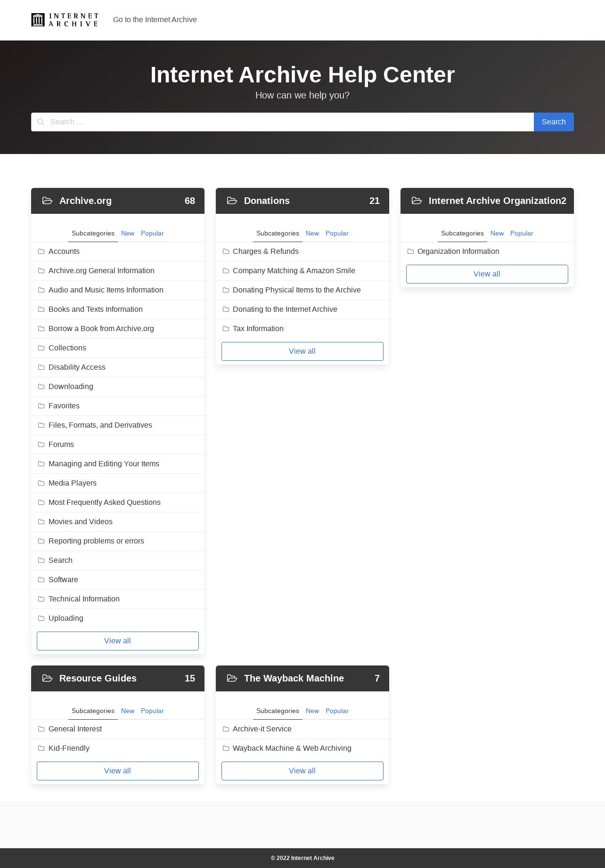Click View all in Donations card
The width and height of the screenshot is (605, 868).
tap(302, 351)
